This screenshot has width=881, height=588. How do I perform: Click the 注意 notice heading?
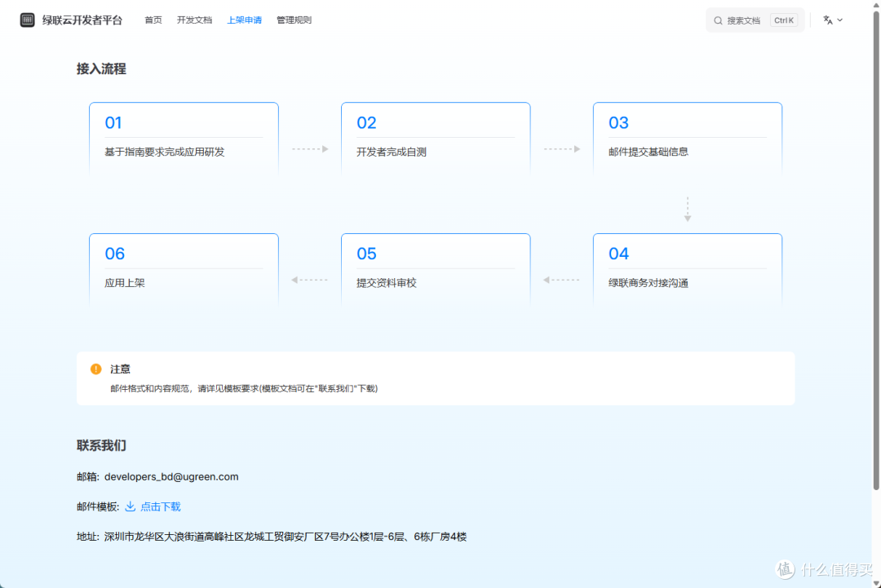point(120,369)
